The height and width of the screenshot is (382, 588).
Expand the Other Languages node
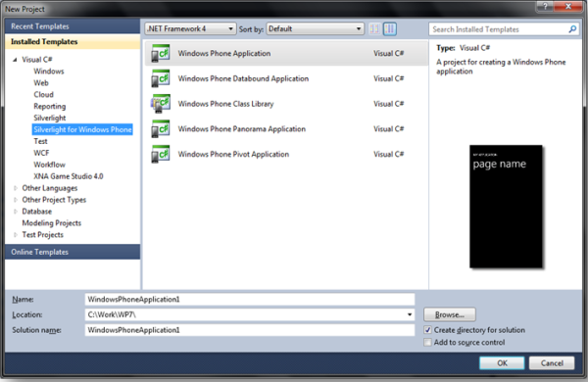16,188
